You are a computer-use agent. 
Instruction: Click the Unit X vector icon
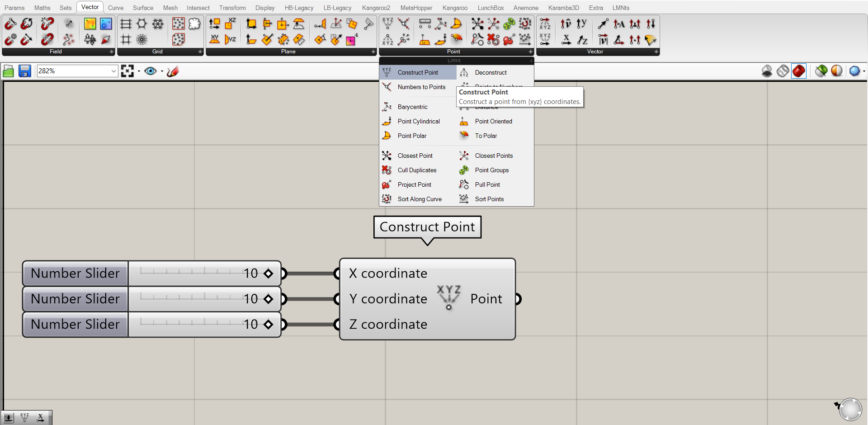click(566, 39)
